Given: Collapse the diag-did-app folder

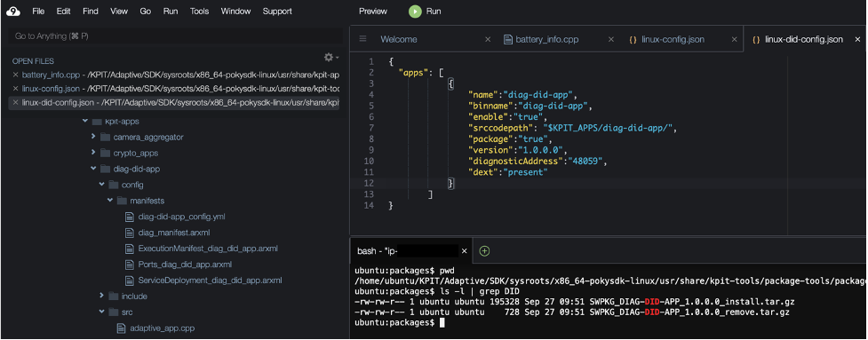Looking at the screenshot, I should coord(93,169).
